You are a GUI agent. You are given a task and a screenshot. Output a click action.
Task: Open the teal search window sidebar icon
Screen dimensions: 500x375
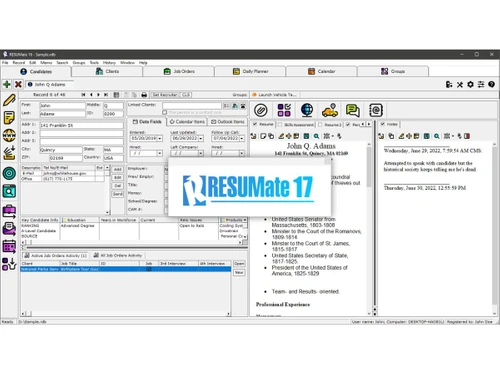(x=9, y=191)
